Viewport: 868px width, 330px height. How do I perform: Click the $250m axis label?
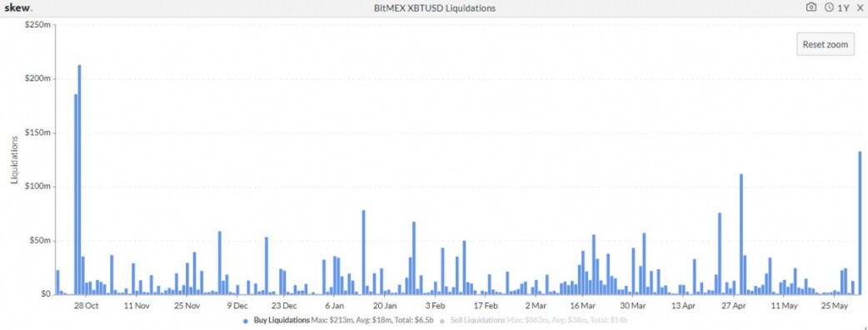click(x=38, y=25)
